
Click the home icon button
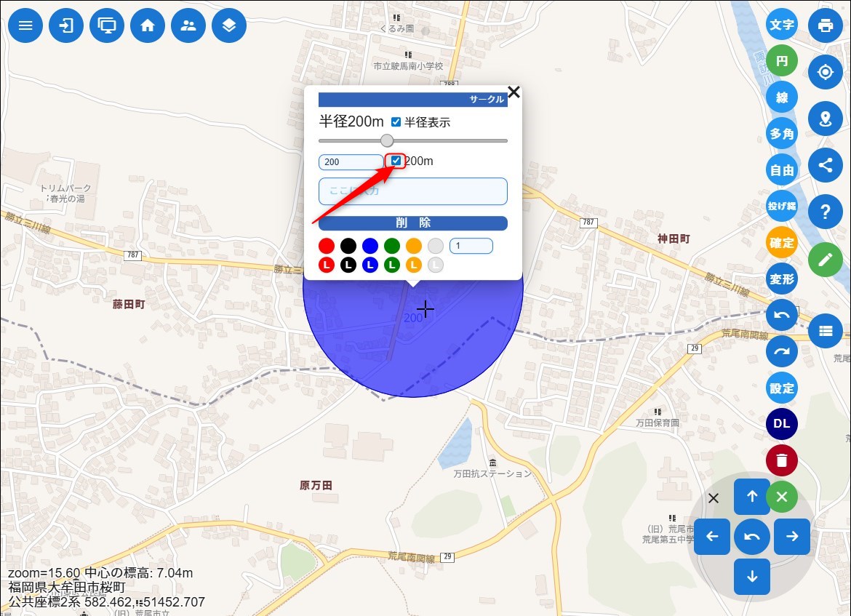(148, 25)
